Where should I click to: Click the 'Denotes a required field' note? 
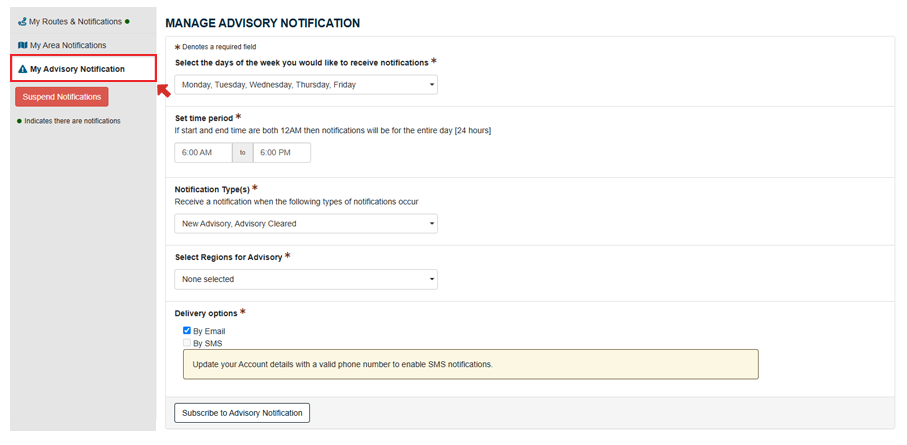click(219, 47)
